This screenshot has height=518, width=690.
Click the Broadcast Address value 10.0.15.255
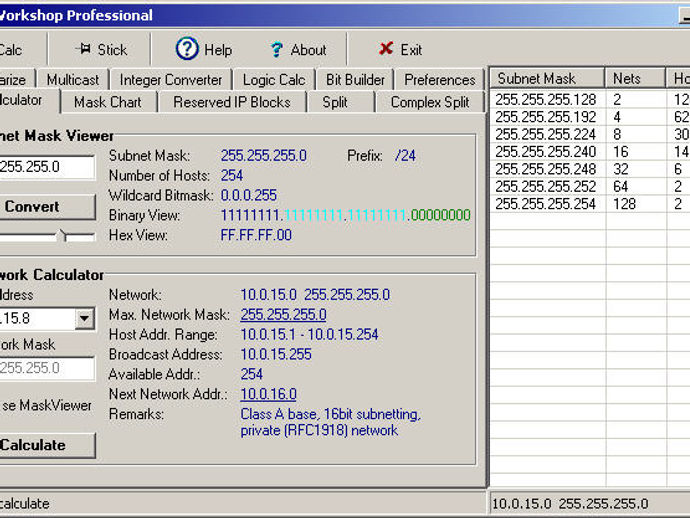(276, 354)
